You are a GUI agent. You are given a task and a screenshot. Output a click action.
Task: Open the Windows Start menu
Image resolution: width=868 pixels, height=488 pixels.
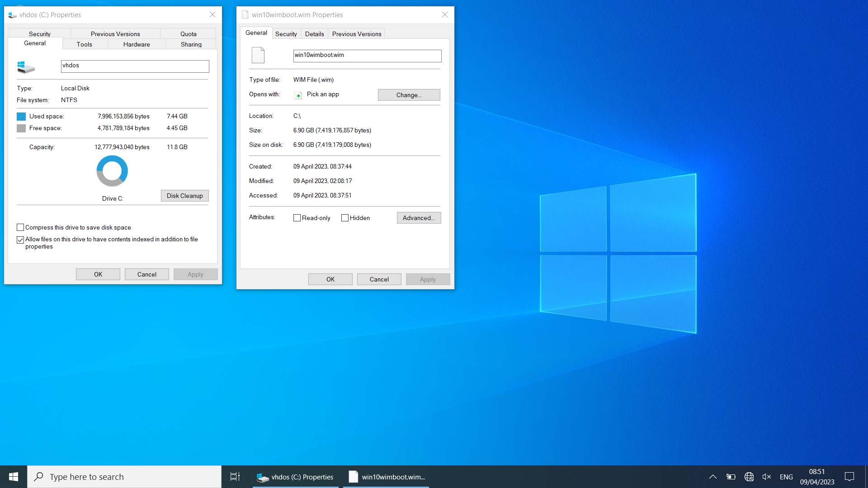[14, 477]
